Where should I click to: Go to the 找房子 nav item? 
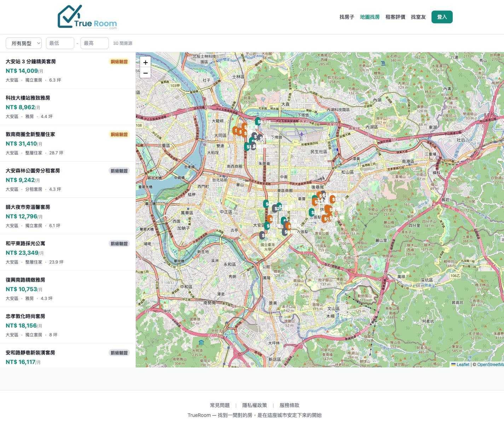[x=347, y=17]
